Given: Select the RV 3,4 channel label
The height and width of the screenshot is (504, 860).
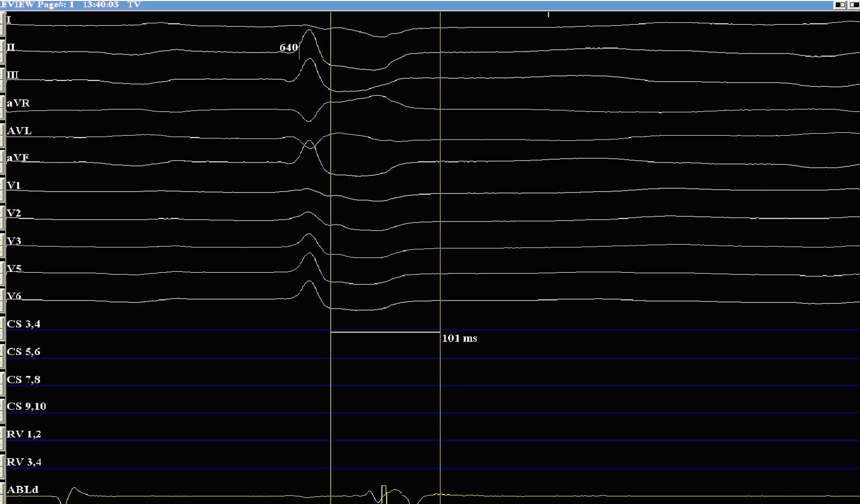Looking at the screenshot, I should [24, 462].
